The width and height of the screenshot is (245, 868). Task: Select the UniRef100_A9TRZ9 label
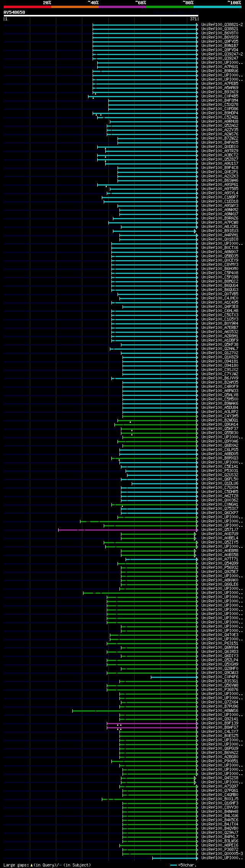[220, 151]
